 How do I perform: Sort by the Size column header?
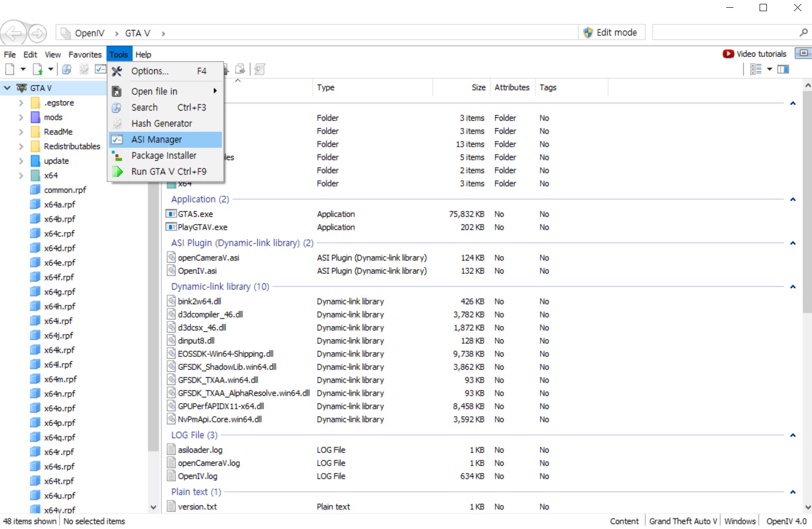coord(461,87)
